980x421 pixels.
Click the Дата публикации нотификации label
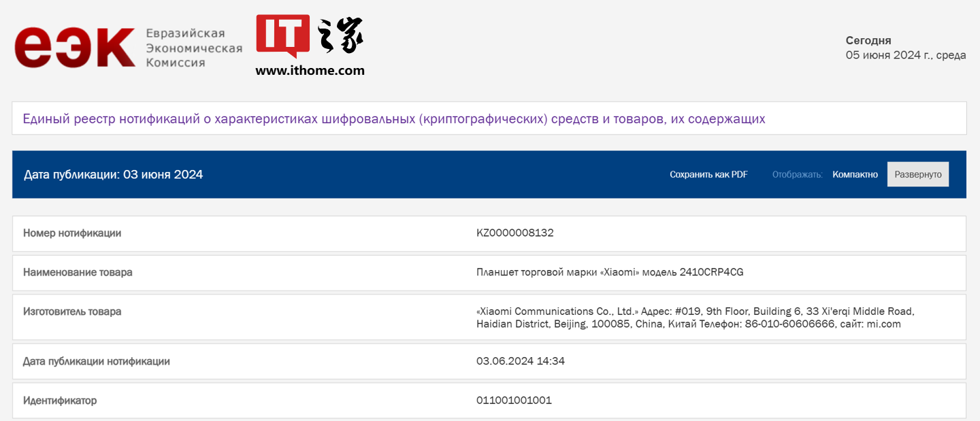point(97,361)
